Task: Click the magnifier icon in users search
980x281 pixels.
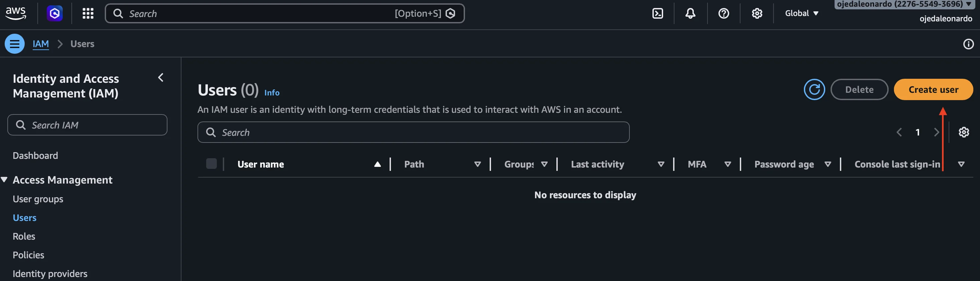Action: [211, 132]
